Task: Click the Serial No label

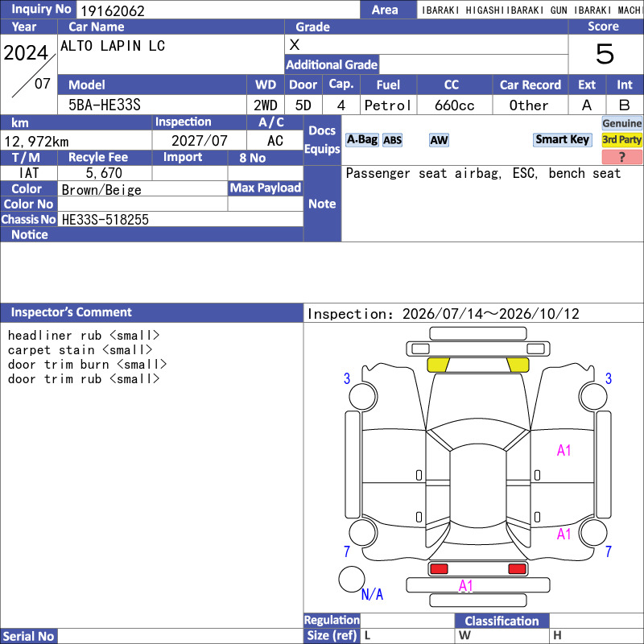Action: 28,636
